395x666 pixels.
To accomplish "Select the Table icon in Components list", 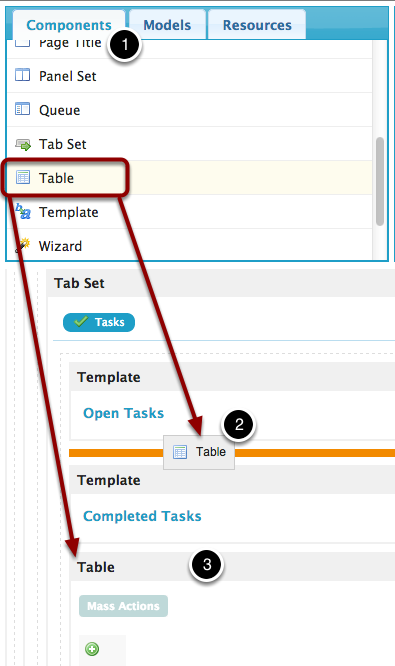I will click(23, 177).
